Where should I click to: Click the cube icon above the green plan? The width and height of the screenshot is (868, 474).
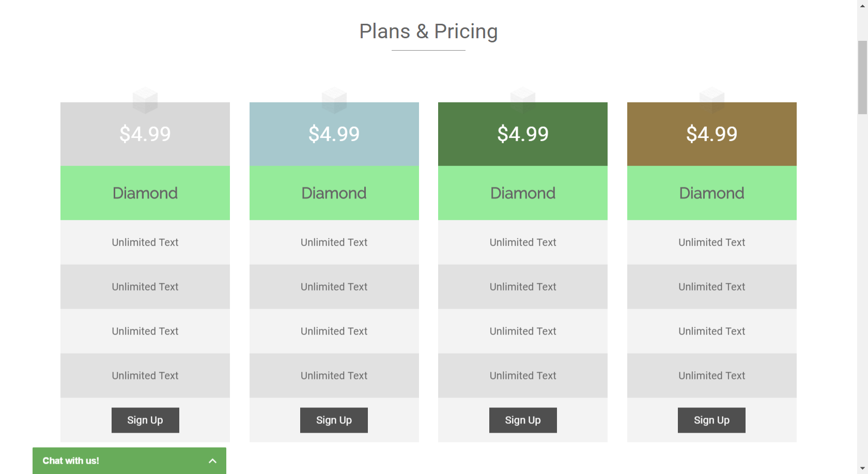(x=523, y=100)
